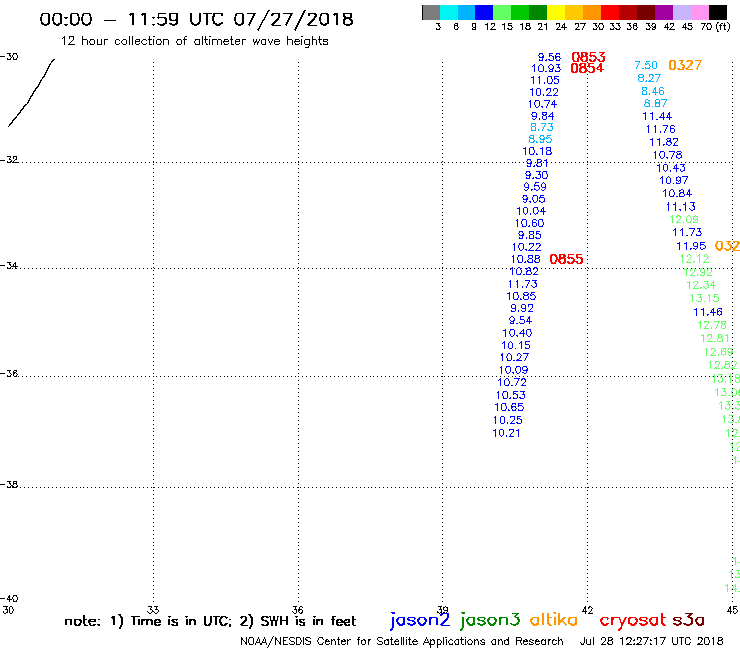The width and height of the screenshot is (740, 650).
Task: Click wave height value 11.13
Action: pos(680,206)
